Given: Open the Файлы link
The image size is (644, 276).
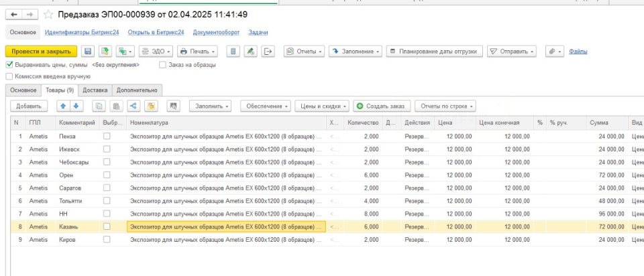Looking at the screenshot, I should tap(578, 52).
